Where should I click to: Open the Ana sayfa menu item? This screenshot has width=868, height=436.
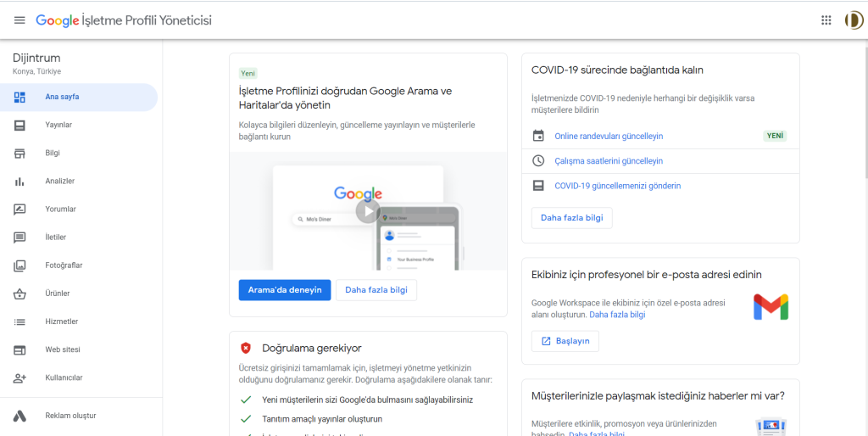[x=79, y=97]
